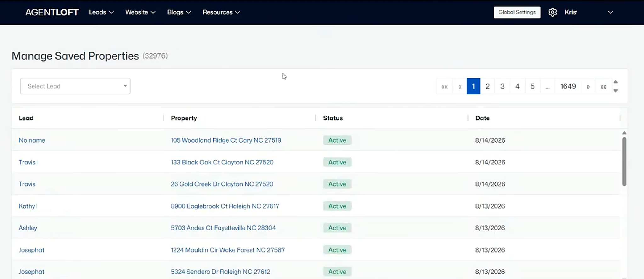644x279 pixels.
Task: Open Josephat lead for 5324 Sendero Dr
Action: 31,271
